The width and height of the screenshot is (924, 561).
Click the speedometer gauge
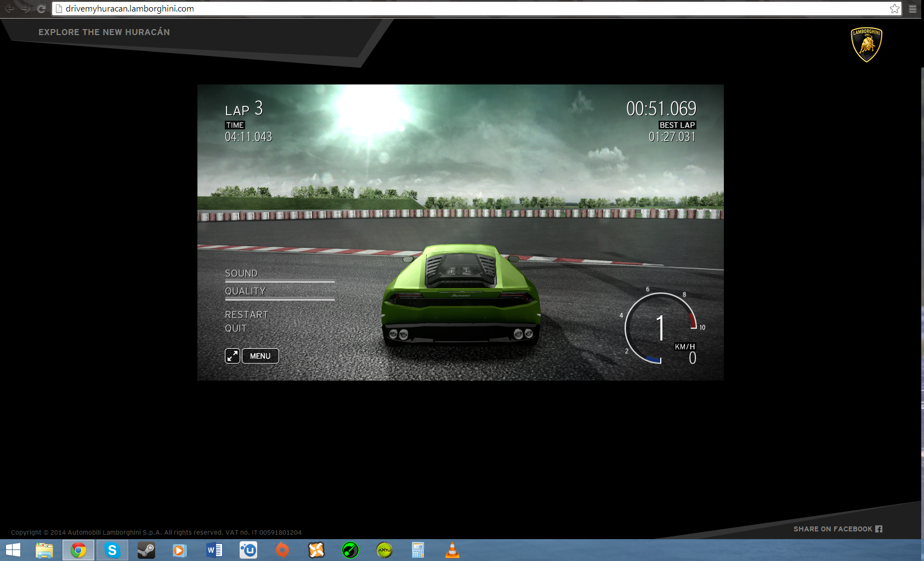tap(661, 328)
